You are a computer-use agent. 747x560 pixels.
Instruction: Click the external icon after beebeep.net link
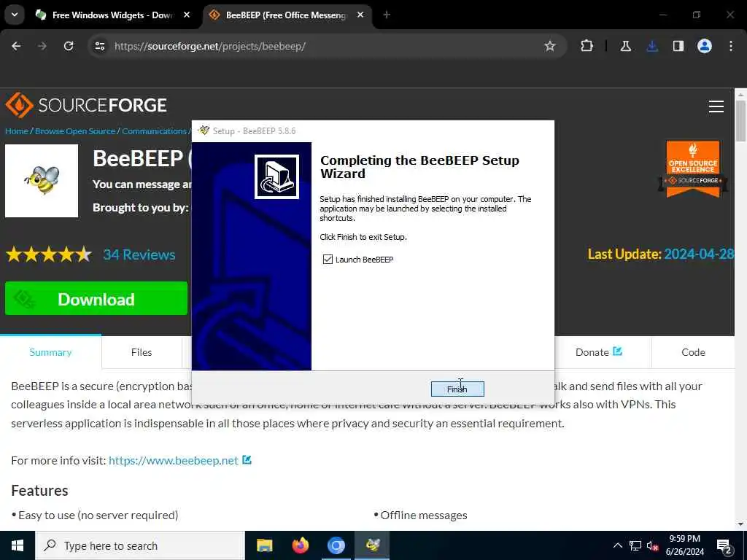(x=247, y=460)
